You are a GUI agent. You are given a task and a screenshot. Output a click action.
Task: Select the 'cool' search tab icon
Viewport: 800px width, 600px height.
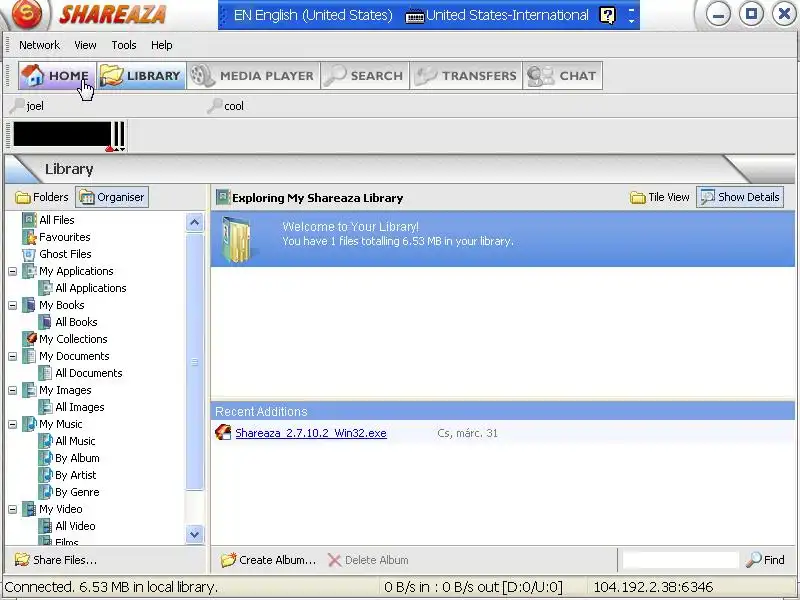215,106
